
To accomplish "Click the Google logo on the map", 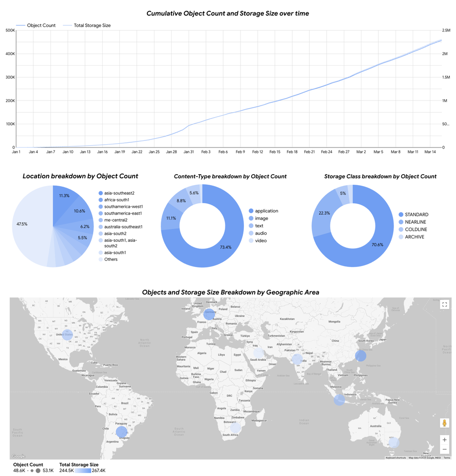I will point(19,456).
